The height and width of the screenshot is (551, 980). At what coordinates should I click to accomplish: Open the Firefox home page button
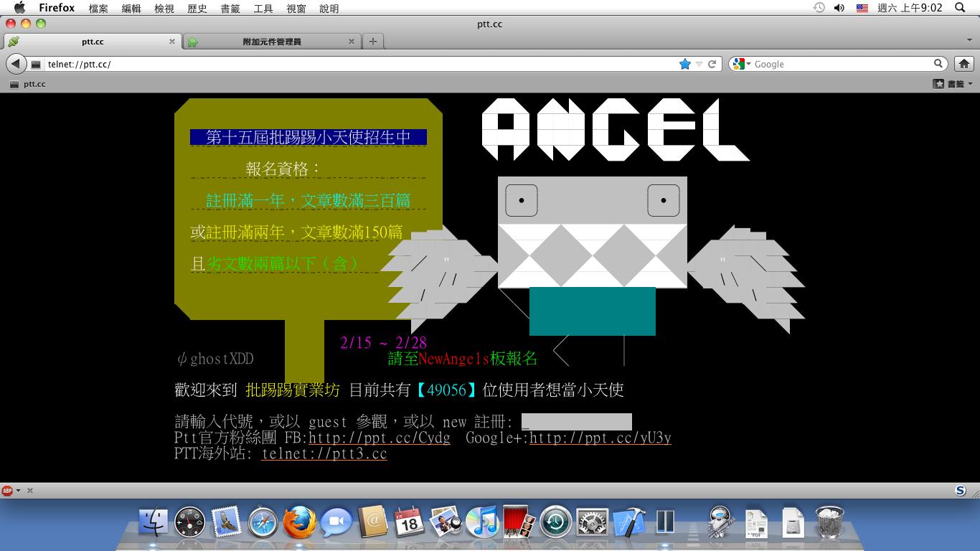pos(963,64)
